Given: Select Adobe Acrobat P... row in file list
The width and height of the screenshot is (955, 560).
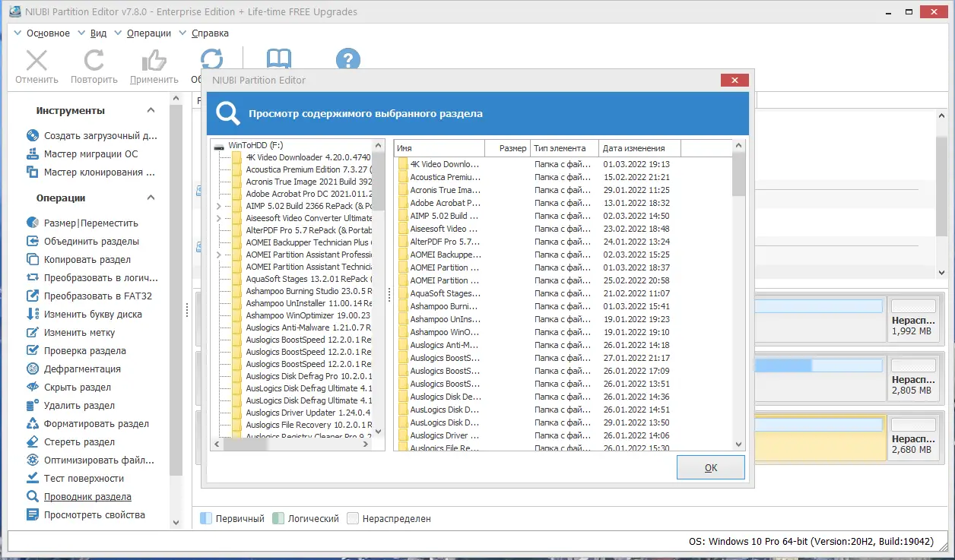Looking at the screenshot, I should (445, 203).
